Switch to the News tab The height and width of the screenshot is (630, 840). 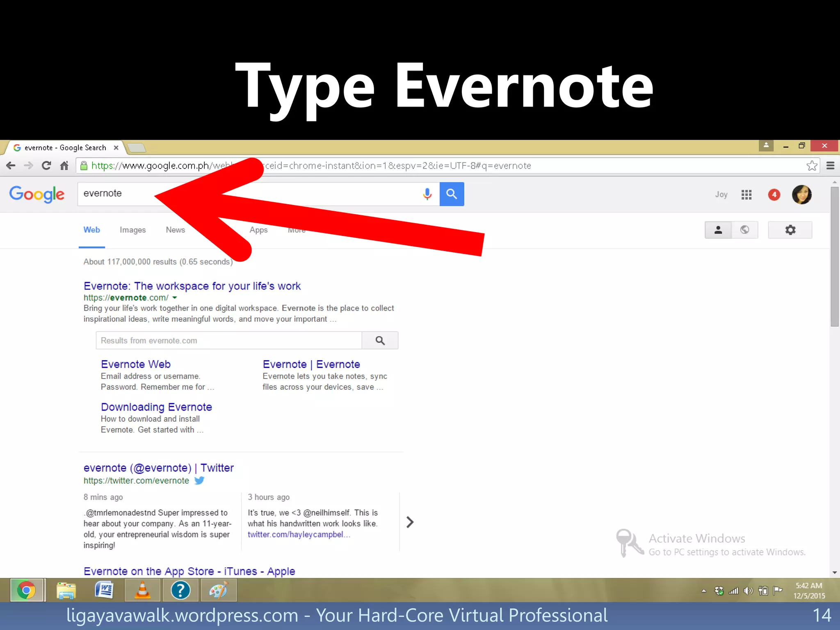[176, 230]
